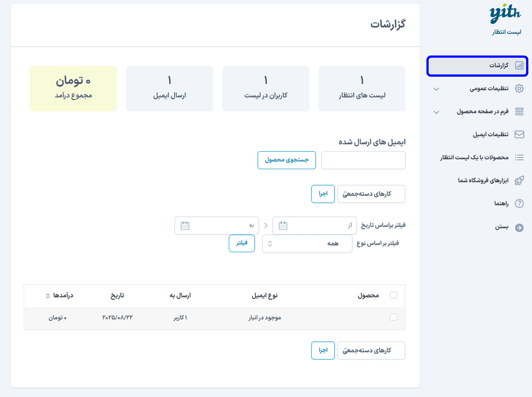Click the مجموع درآمد stat card

(x=73, y=88)
